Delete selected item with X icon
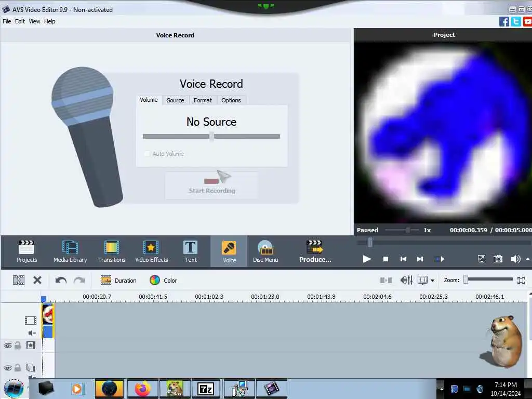Image resolution: width=532 pixels, height=399 pixels. point(37,280)
